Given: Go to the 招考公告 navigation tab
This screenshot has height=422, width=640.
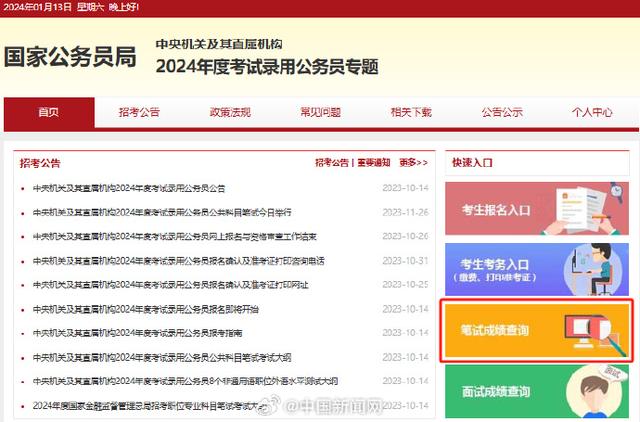Looking at the screenshot, I should (139, 112).
